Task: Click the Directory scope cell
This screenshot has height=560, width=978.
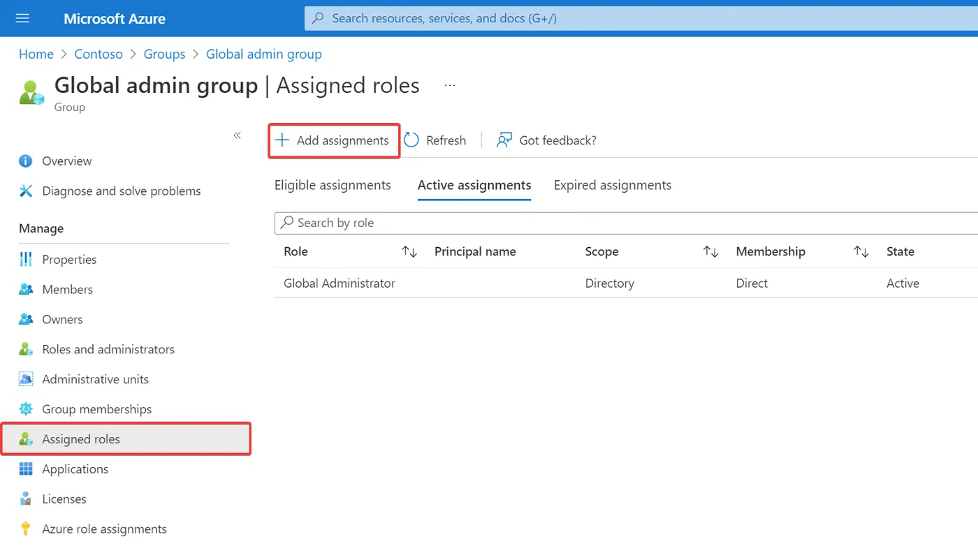Action: pos(610,283)
